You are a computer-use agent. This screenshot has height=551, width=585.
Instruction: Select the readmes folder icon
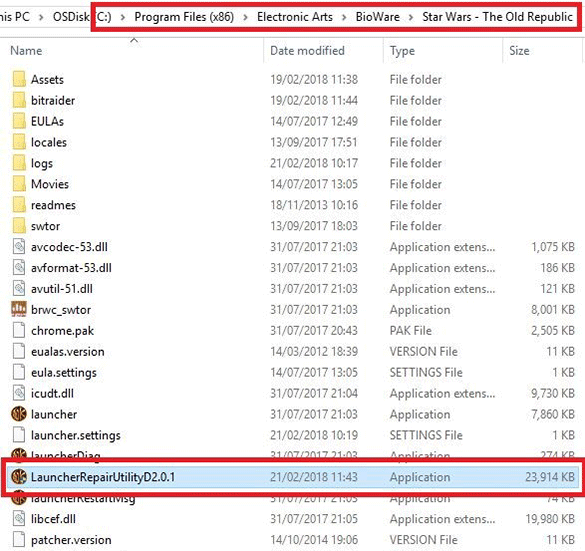19,205
